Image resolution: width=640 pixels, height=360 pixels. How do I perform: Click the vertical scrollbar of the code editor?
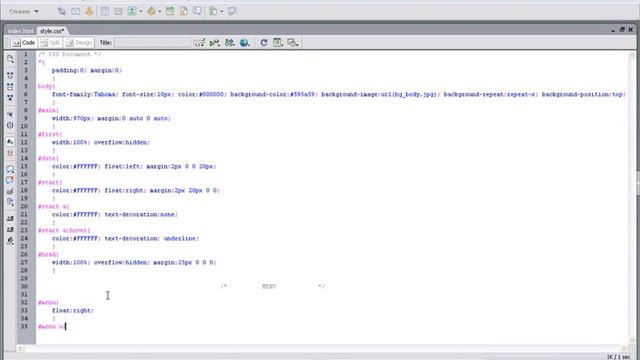coord(632,197)
